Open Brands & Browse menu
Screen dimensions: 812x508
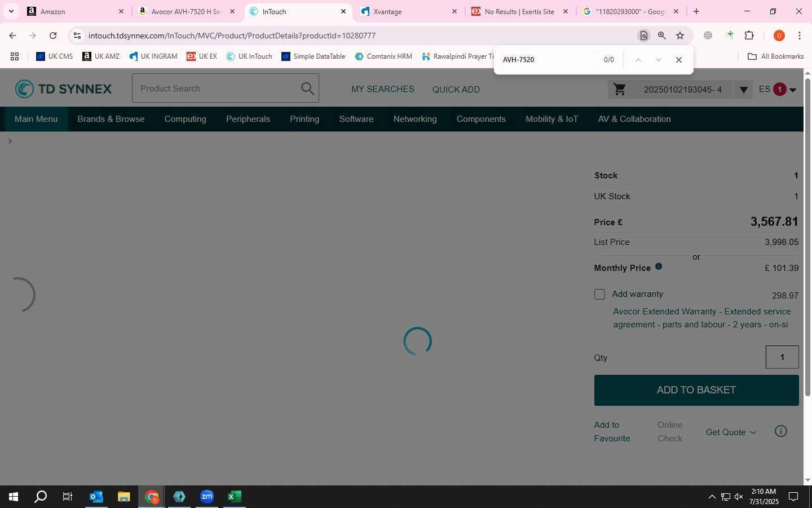point(111,119)
